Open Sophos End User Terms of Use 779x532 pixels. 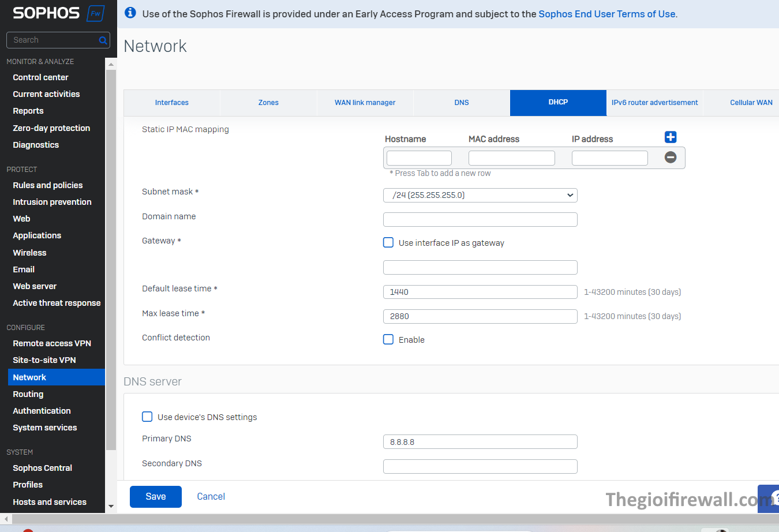tap(607, 14)
